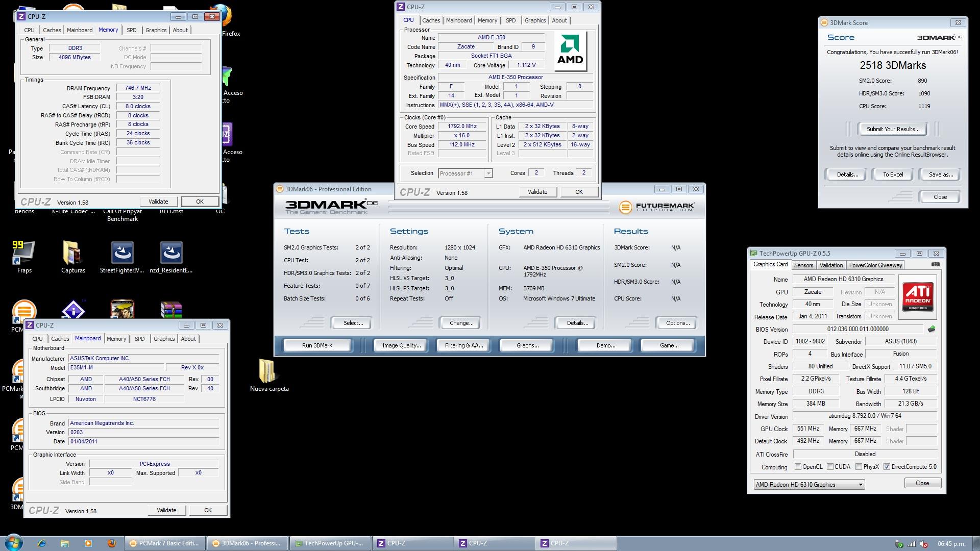
Task: Toggle the OpenCL checkbox in GPU-Z
Action: [x=798, y=466]
